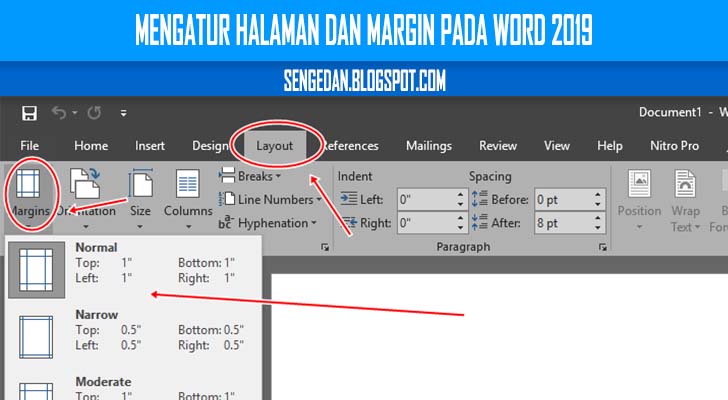Open the Orientation dropdown arrow
This screenshot has height=400, width=728.
point(86,227)
